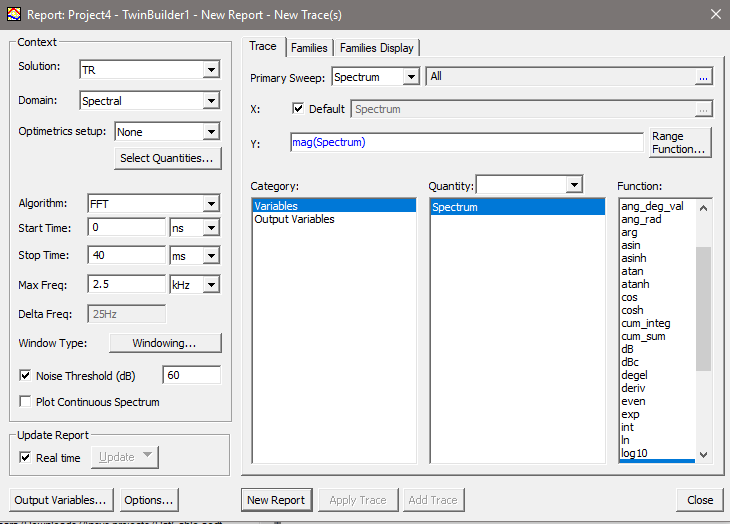Open the Windowing settings button
The height and width of the screenshot is (524, 730).
pyautogui.click(x=164, y=343)
